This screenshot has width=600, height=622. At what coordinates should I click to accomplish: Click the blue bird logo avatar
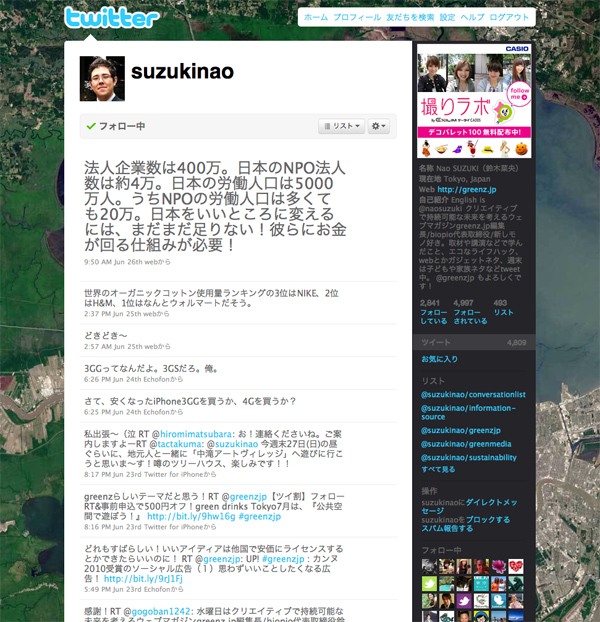click(498, 601)
